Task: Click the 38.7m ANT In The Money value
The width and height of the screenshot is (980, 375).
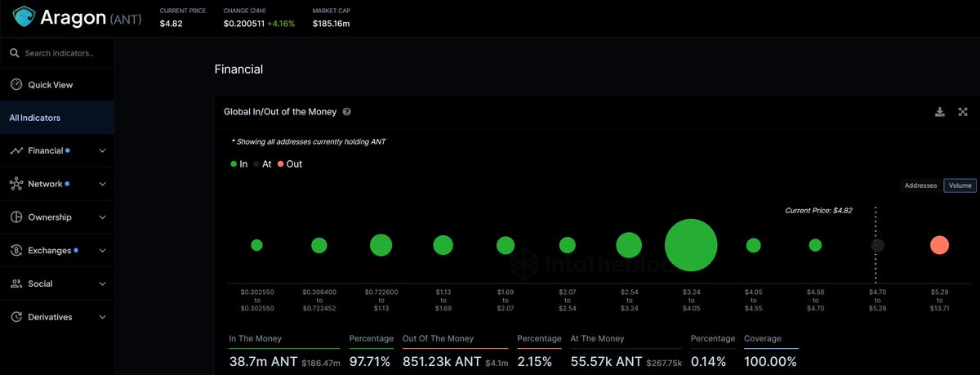Action: [x=263, y=361]
